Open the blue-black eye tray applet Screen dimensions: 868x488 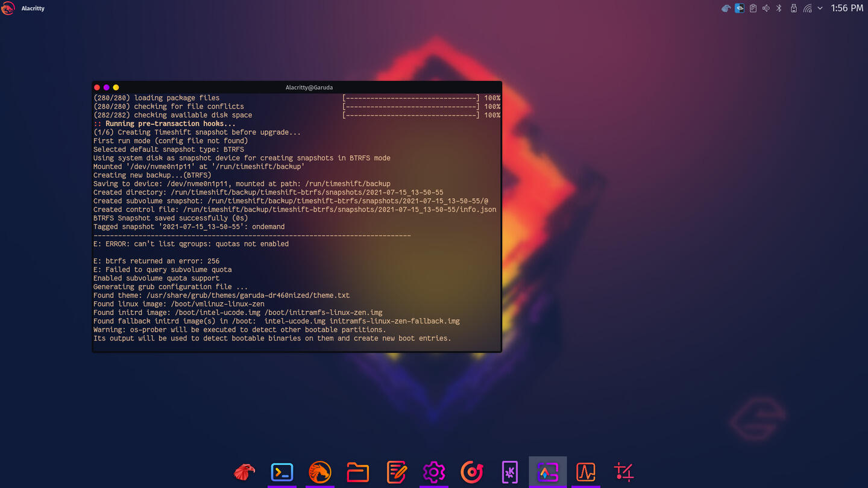point(740,8)
